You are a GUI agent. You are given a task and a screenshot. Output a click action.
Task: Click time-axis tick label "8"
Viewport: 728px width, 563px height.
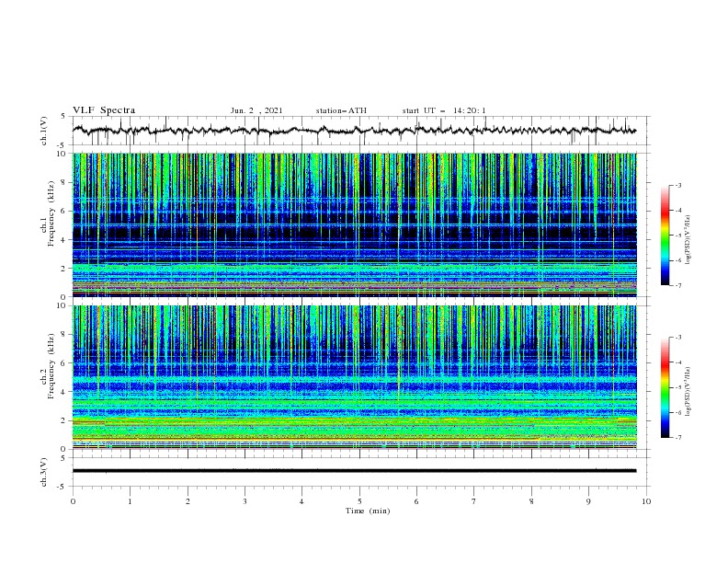(531, 501)
